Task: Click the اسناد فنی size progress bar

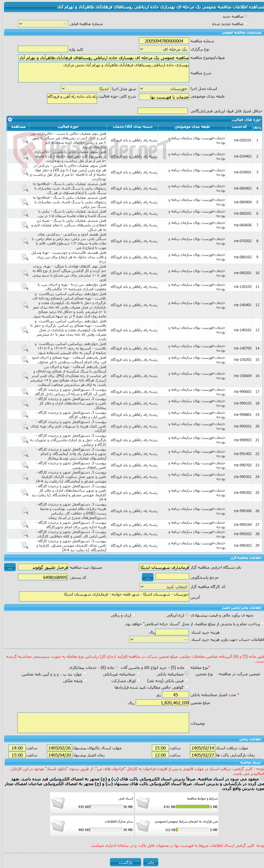Action: point(106,807)
